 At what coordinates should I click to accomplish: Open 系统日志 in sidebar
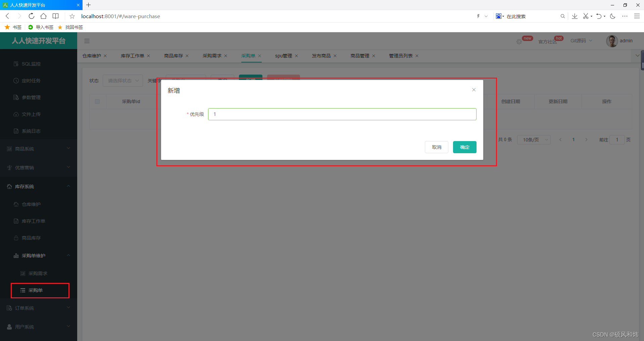pos(39,131)
